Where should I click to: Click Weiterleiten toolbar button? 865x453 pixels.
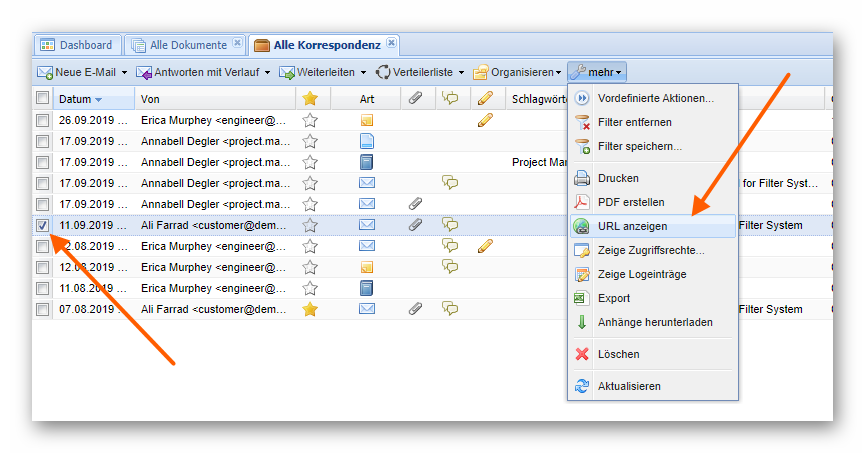(317, 72)
